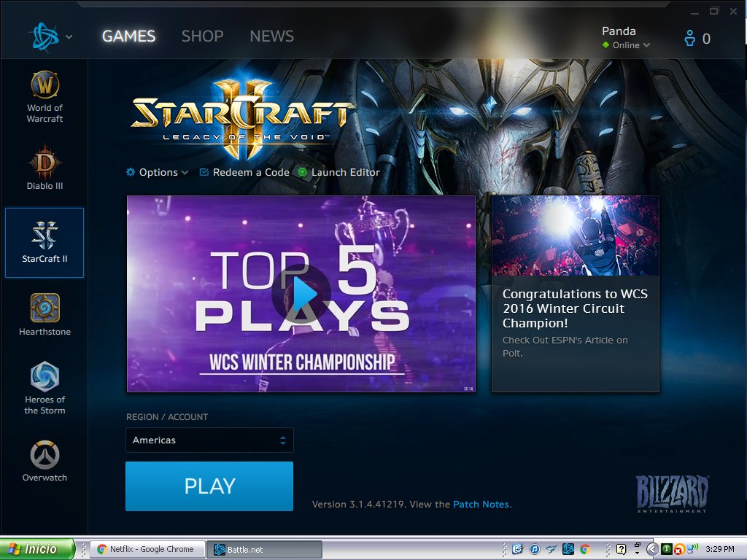Click the Launch Editor icon
This screenshot has height=560, width=747.
(302, 172)
